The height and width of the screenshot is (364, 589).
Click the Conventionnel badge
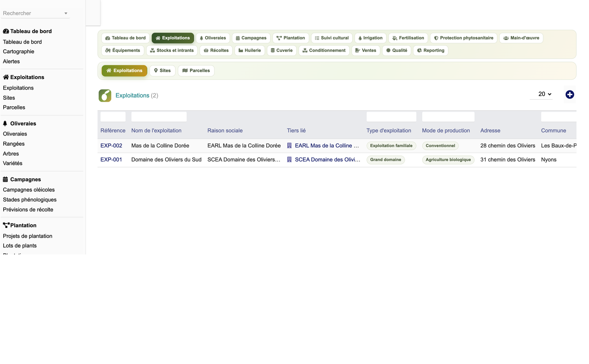440,146
